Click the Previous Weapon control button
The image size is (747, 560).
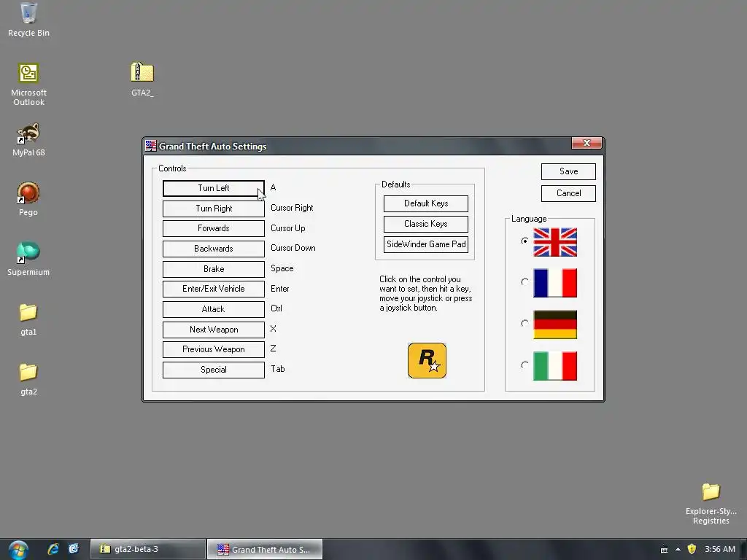214,349
